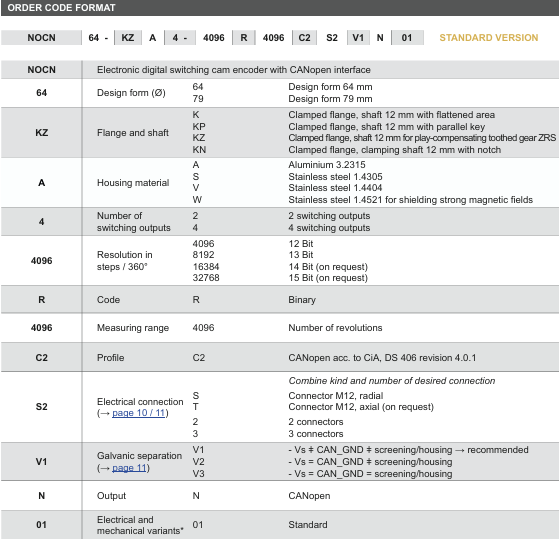Click 'Housing material' label
This screenshot has height=539, width=559.
[133, 183]
